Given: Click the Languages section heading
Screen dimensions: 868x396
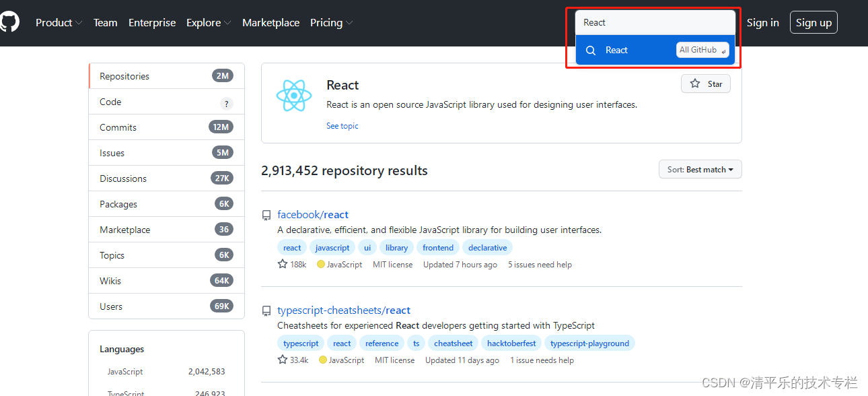Looking at the screenshot, I should 122,349.
